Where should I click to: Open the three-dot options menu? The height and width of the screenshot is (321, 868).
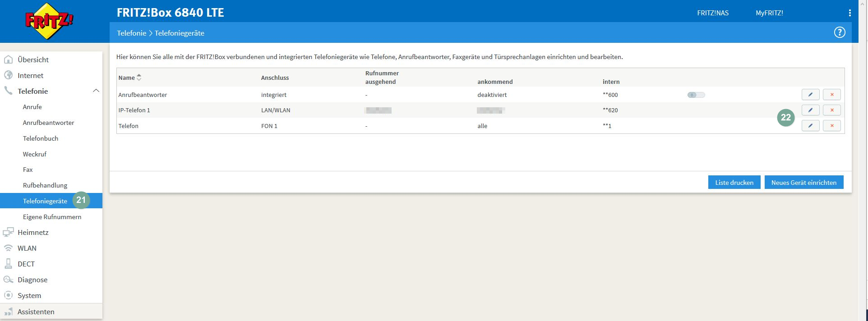tap(850, 13)
